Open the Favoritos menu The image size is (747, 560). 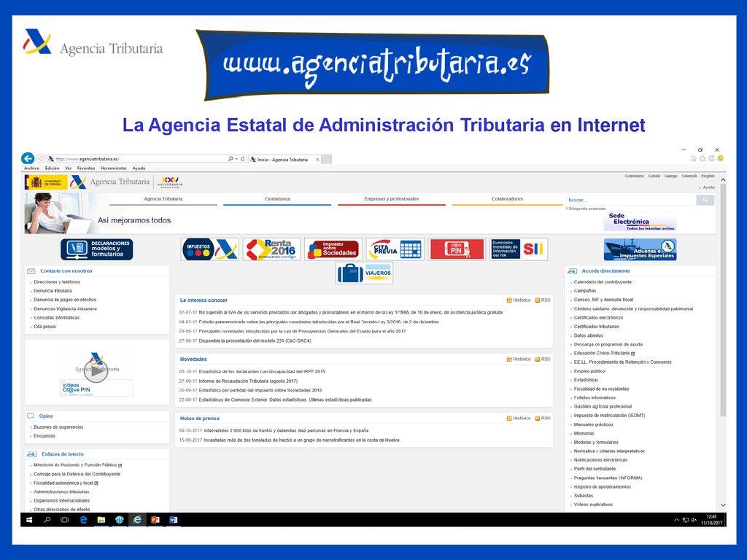pos(86,168)
